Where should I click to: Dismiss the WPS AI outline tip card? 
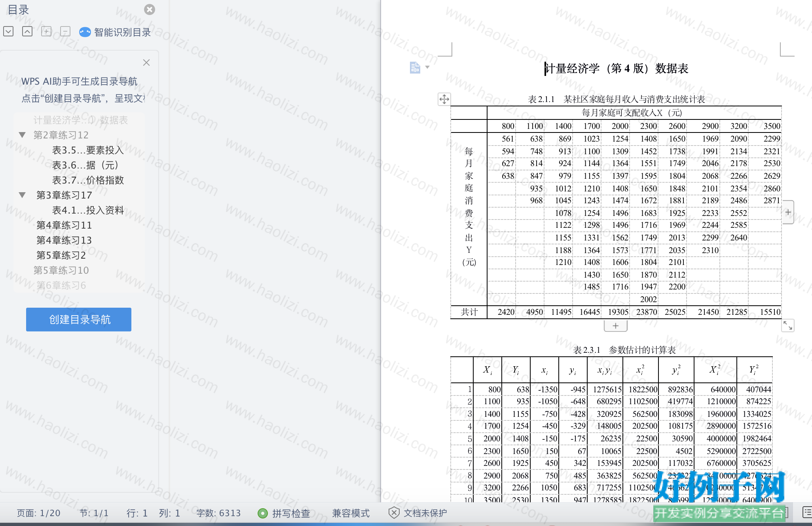coord(146,62)
